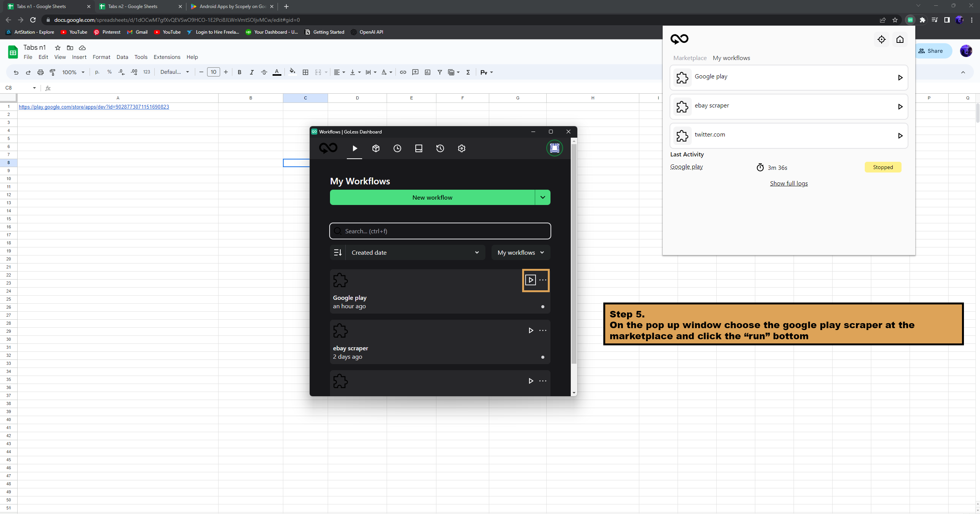Open the Format menu
The width and height of the screenshot is (980, 514).
(101, 57)
